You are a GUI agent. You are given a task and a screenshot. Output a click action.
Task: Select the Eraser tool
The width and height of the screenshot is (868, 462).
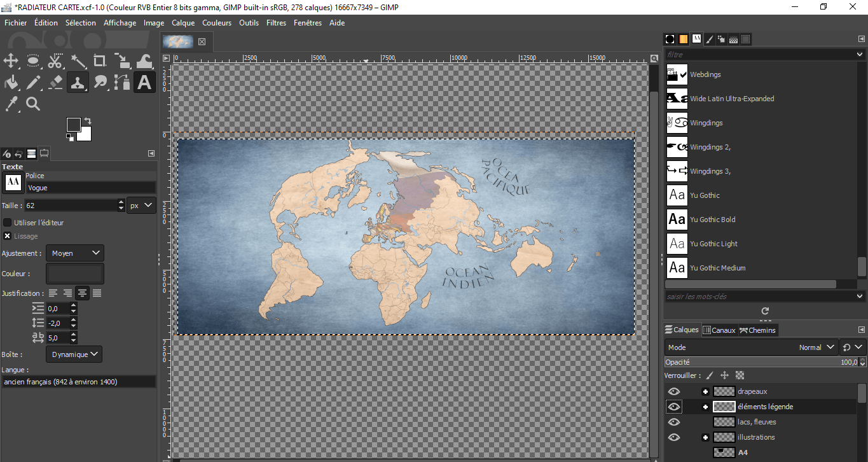[55, 82]
